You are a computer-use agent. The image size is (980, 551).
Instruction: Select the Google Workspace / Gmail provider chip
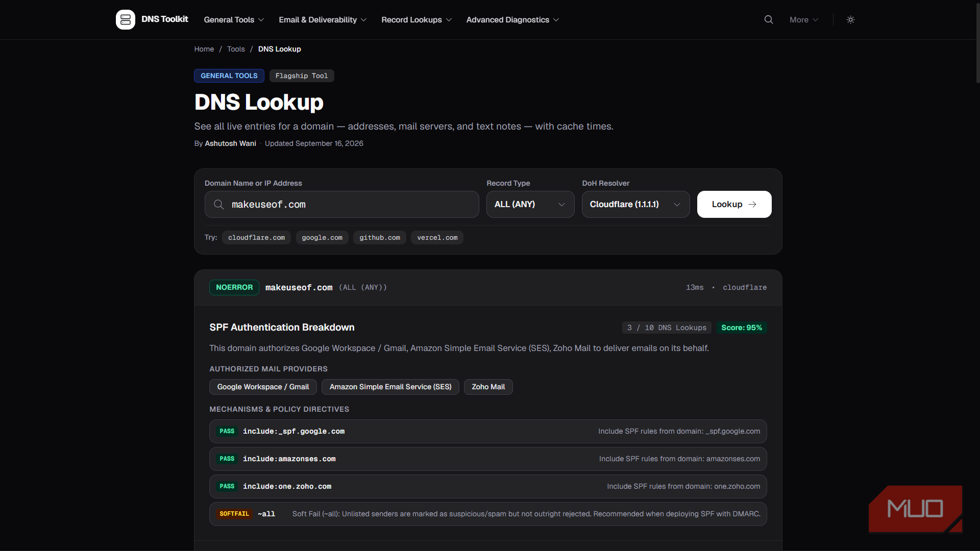tap(263, 387)
